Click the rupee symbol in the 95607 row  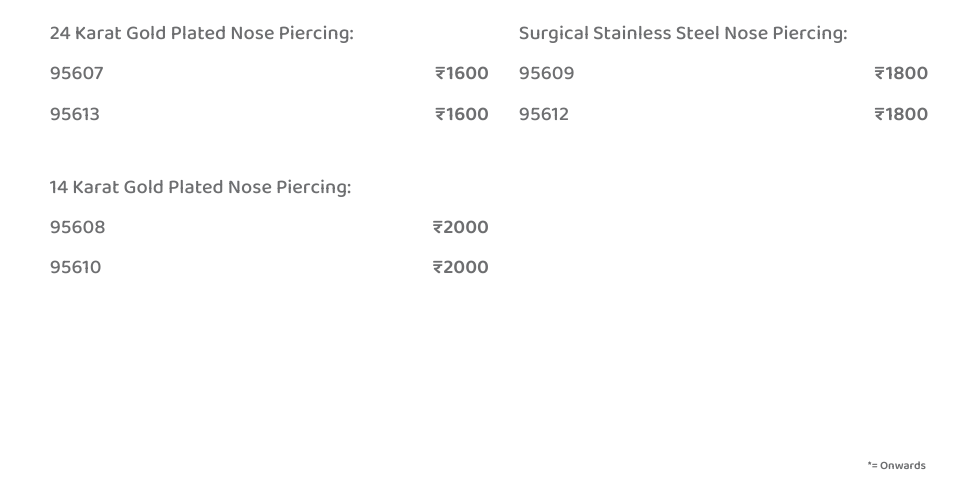(x=440, y=73)
